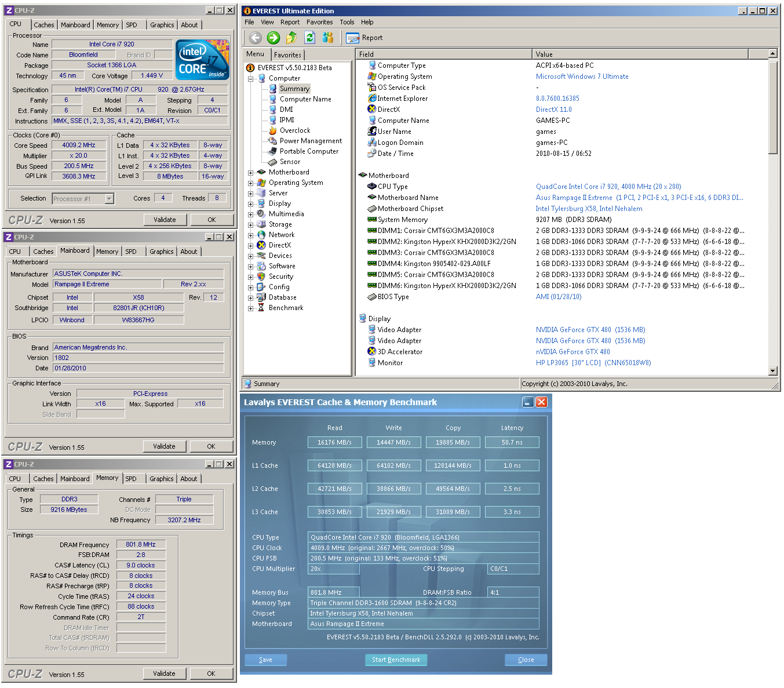Click the Close button in benchmark window
Viewport: 784px width, 688px height.
coord(526,660)
